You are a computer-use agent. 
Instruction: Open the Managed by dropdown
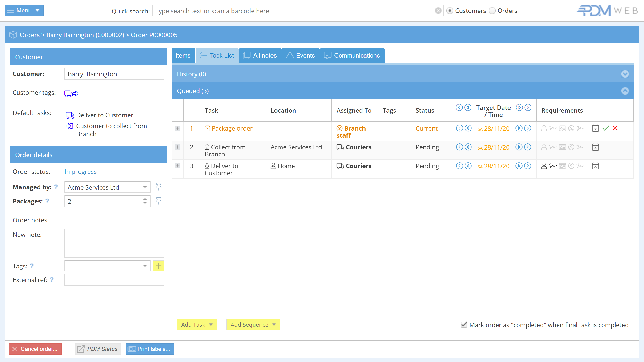[145, 187]
